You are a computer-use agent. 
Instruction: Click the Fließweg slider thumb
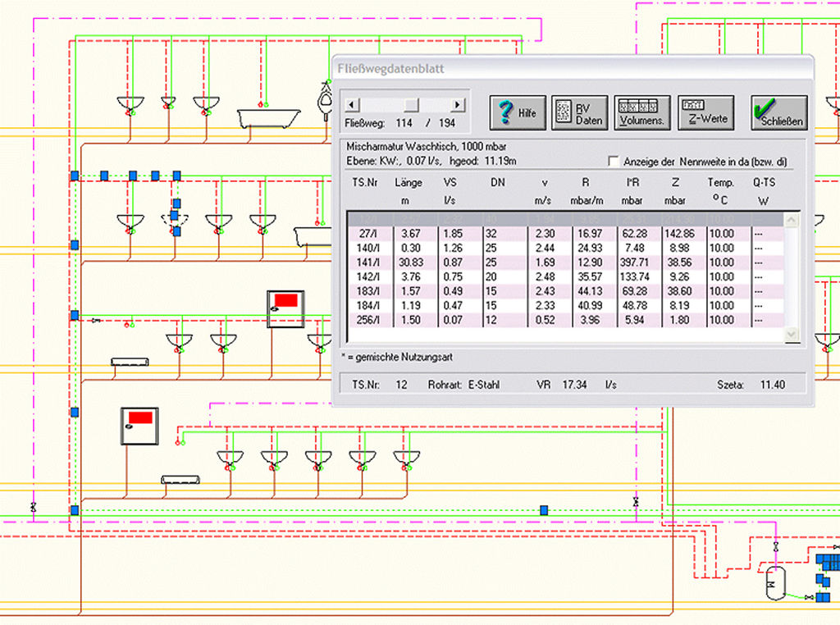click(x=412, y=105)
